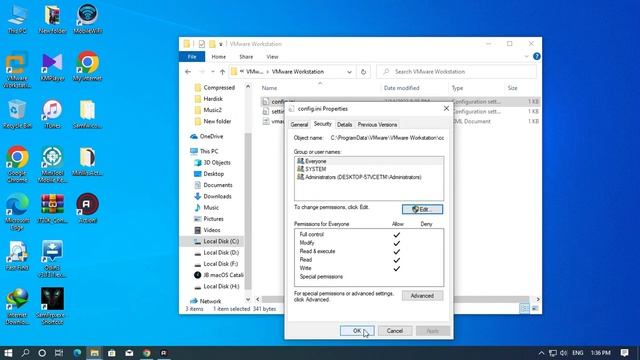The width and height of the screenshot is (640, 360).
Task: Open Share ribbon tab
Action: (x=246, y=57)
